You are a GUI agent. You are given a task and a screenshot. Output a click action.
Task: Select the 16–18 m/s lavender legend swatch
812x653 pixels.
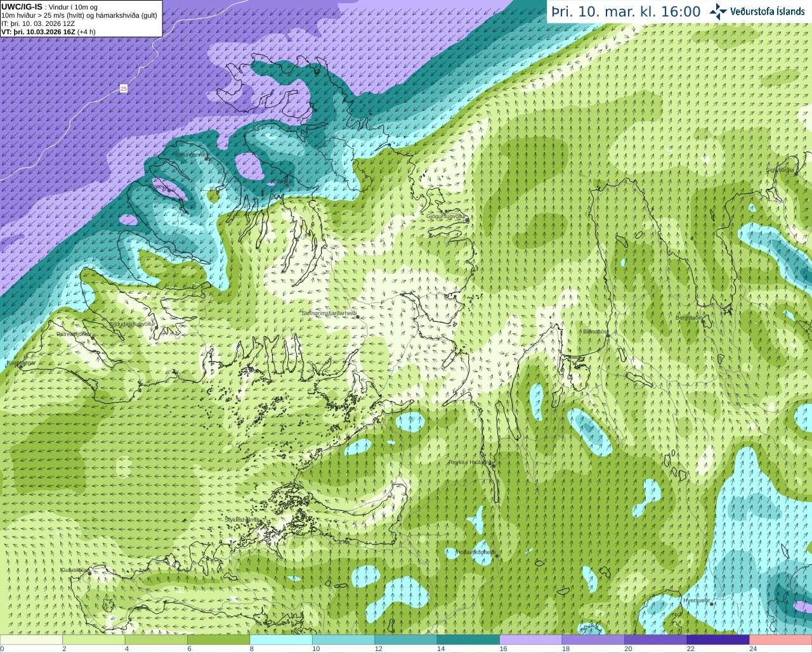[x=530, y=640]
